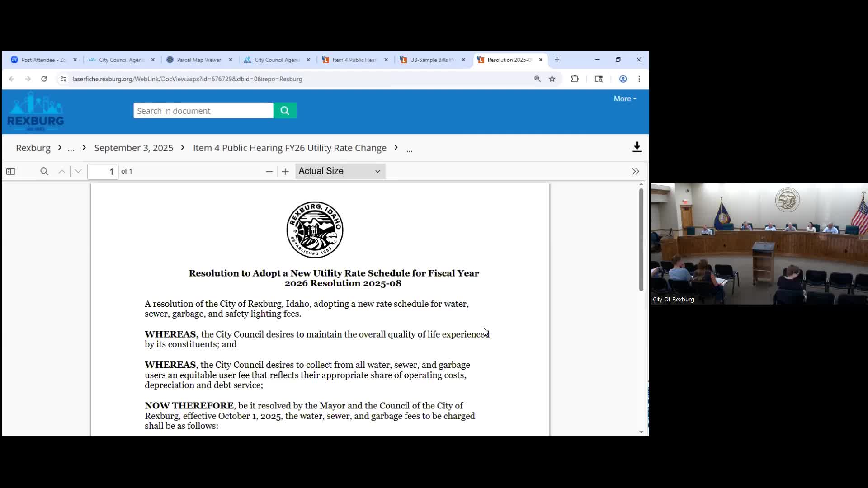
Task: Switch to UB-Sample Bills tab
Action: tap(432, 60)
